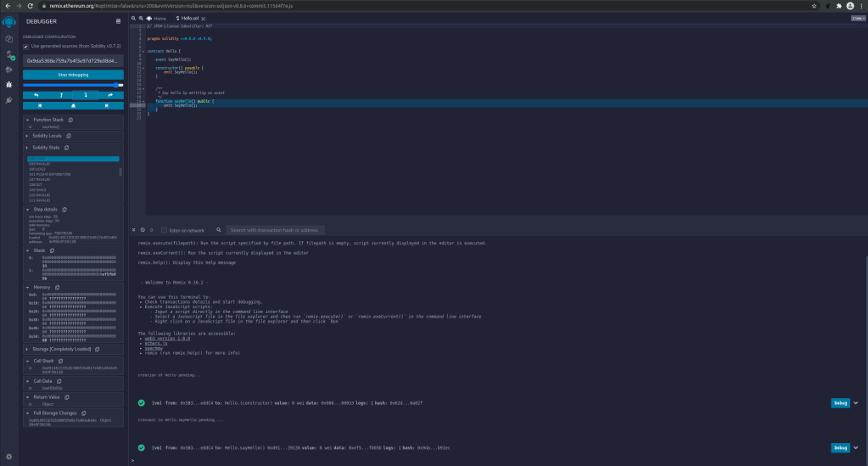Enable the listen on network checkbox
The width and height of the screenshot is (868, 466).
click(x=164, y=230)
